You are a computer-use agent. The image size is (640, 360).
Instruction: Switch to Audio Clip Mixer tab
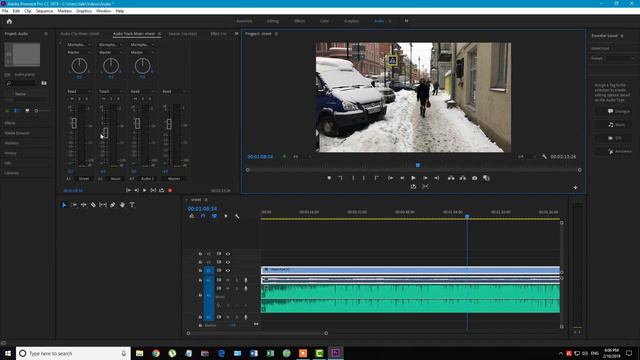tap(80, 33)
